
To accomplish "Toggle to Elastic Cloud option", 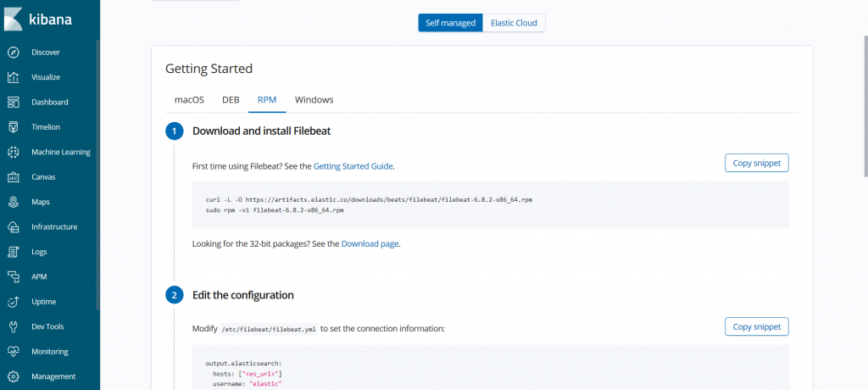I will (x=515, y=23).
